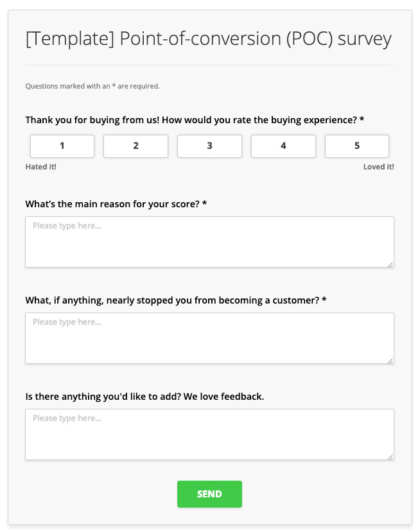This screenshot has width=420, height=532.
Task: Click the survey title heading
Action: pos(209,39)
